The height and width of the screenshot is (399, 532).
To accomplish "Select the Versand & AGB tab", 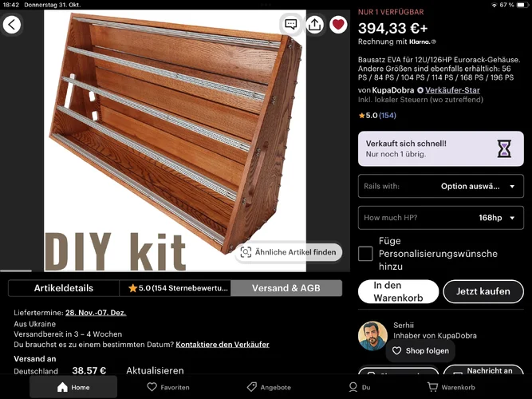I will [x=286, y=288].
